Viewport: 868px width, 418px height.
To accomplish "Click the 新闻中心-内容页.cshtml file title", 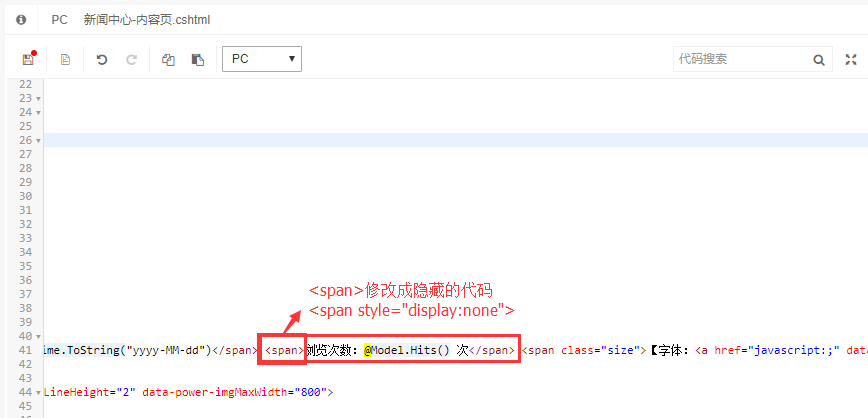I will pyautogui.click(x=146, y=19).
